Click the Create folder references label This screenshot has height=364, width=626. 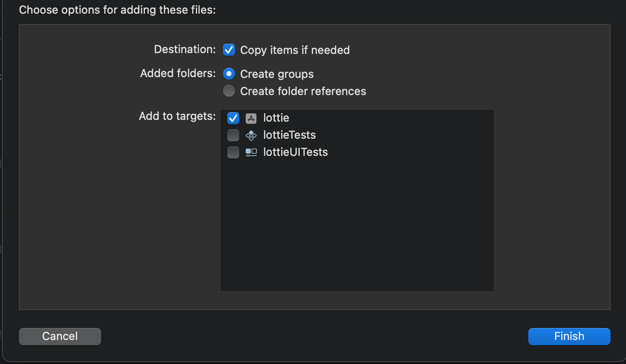coord(303,91)
